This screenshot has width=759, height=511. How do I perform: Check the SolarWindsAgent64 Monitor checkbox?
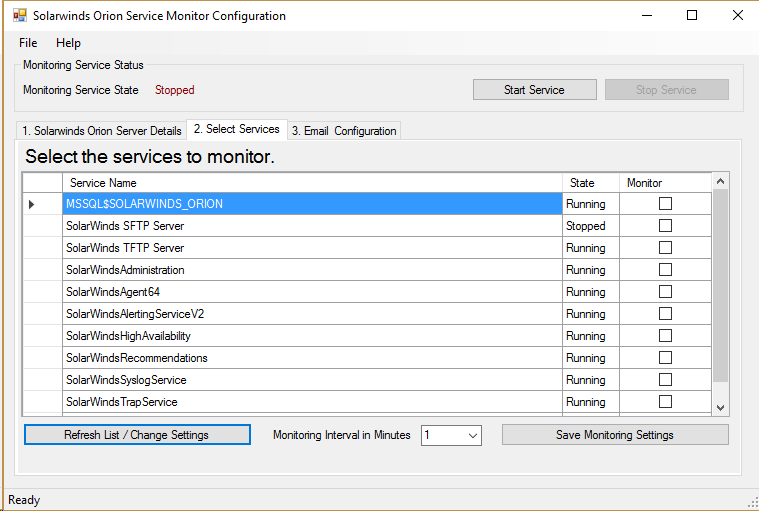[x=665, y=292]
